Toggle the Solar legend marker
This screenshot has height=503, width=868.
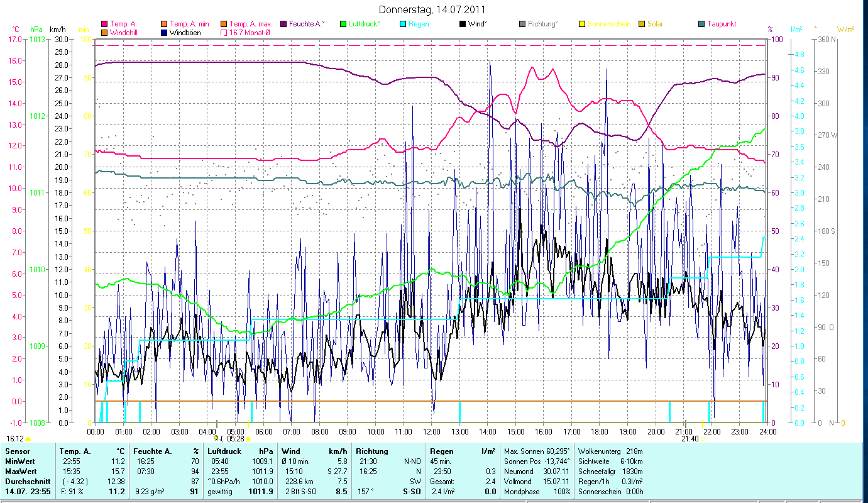[x=642, y=24]
